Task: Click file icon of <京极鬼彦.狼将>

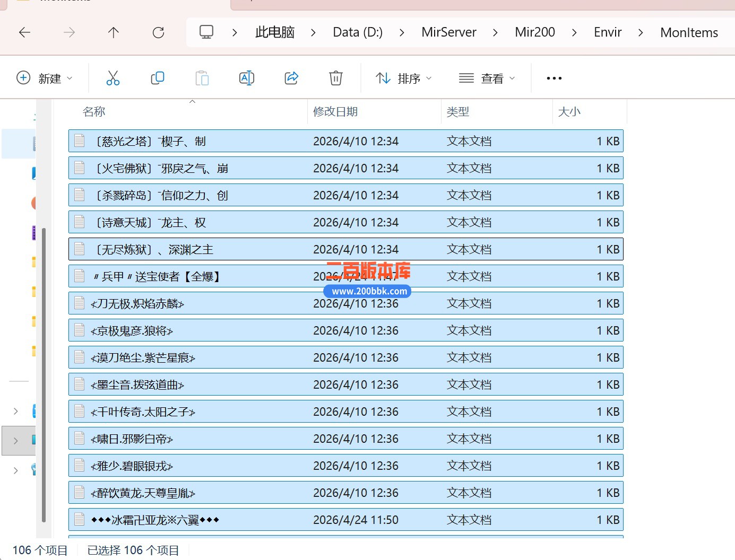Action: point(80,330)
